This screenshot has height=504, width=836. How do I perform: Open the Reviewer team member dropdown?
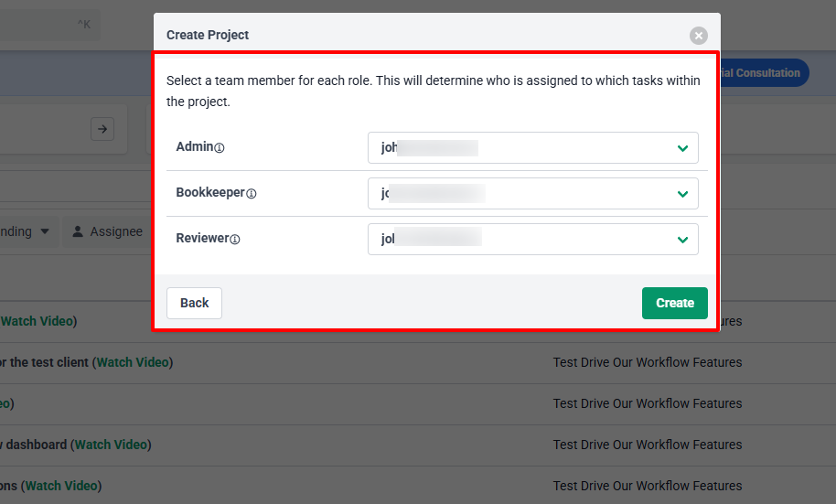(x=532, y=240)
